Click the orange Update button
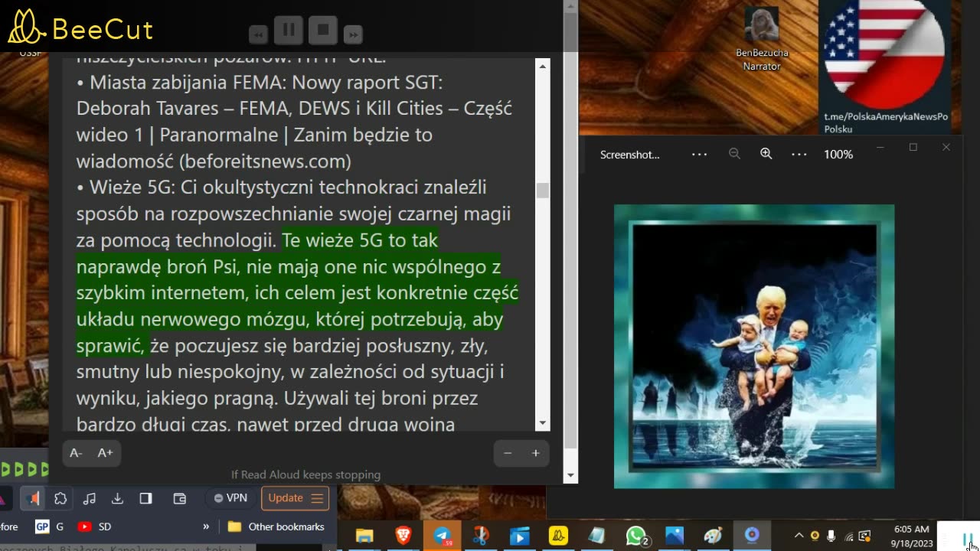The height and width of the screenshot is (551, 980). [295, 498]
